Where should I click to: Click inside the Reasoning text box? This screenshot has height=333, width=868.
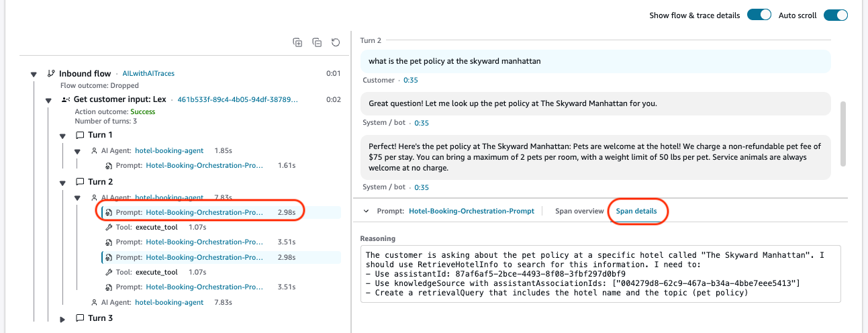tap(601, 274)
